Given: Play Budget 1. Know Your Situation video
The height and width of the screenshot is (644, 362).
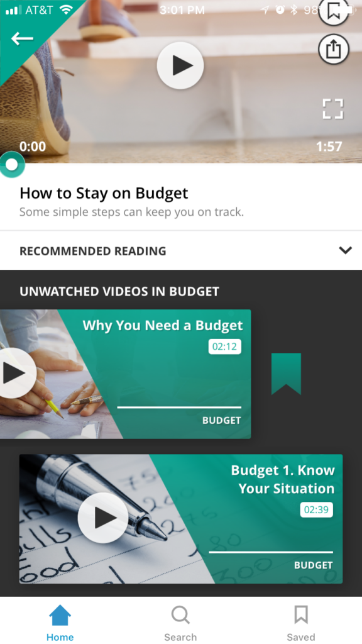Looking at the screenshot, I should [x=102, y=518].
